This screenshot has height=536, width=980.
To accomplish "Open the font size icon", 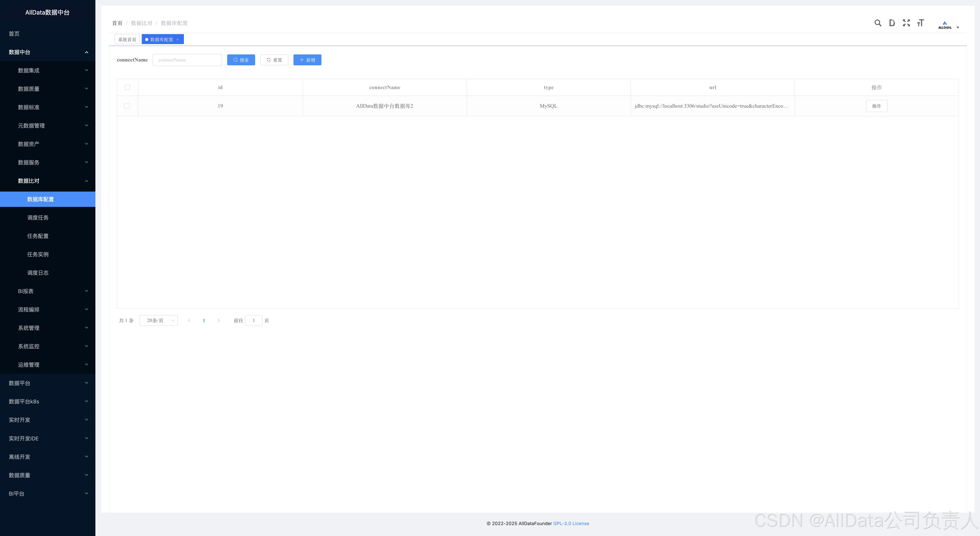I will pyautogui.click(x=920, y=23).
